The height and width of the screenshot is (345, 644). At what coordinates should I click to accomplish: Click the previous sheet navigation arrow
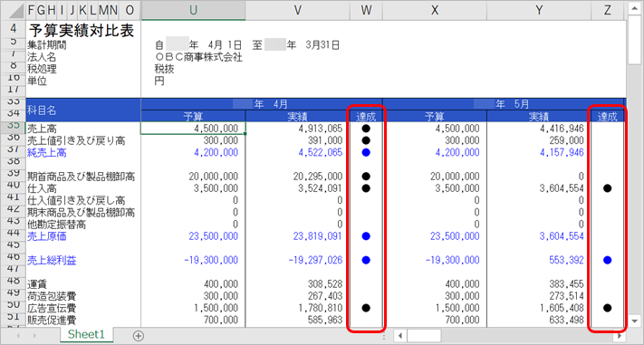pos(18,336)
